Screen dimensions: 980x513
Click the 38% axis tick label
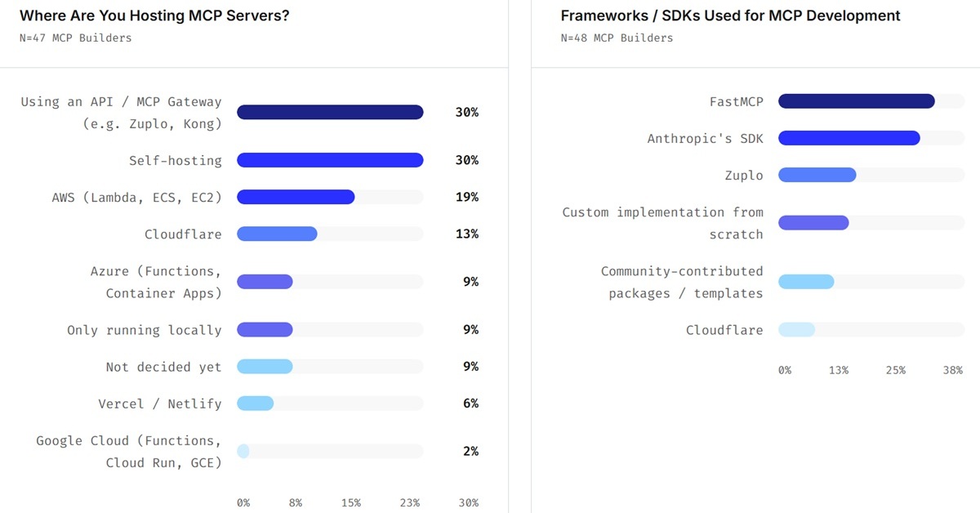952,370
